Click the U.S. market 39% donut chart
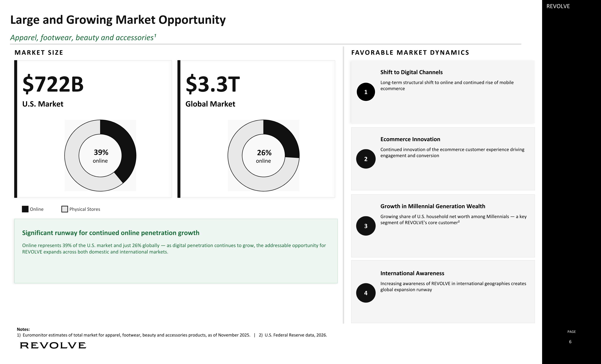601x364 pixels. [100, 156]
